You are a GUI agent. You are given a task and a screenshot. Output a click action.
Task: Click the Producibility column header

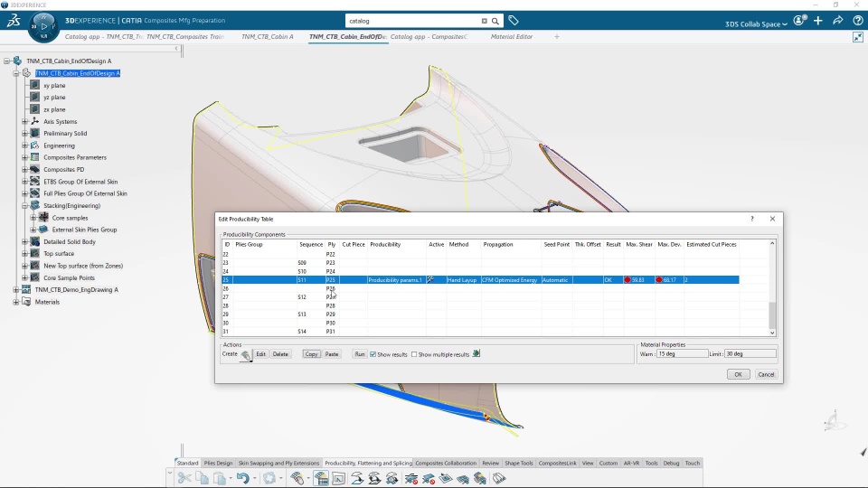385,245
